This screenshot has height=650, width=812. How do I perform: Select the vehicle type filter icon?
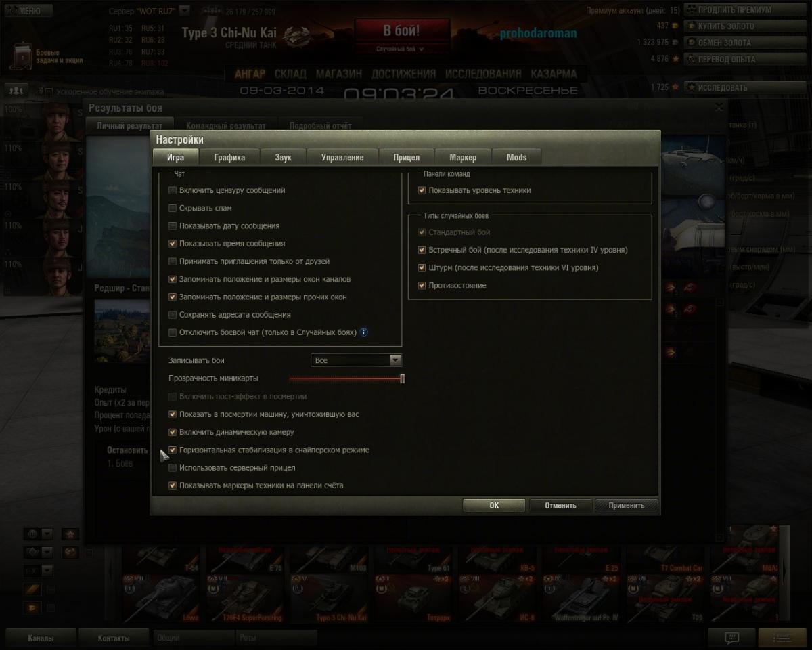pyautogui.click(x=32, y=552)
